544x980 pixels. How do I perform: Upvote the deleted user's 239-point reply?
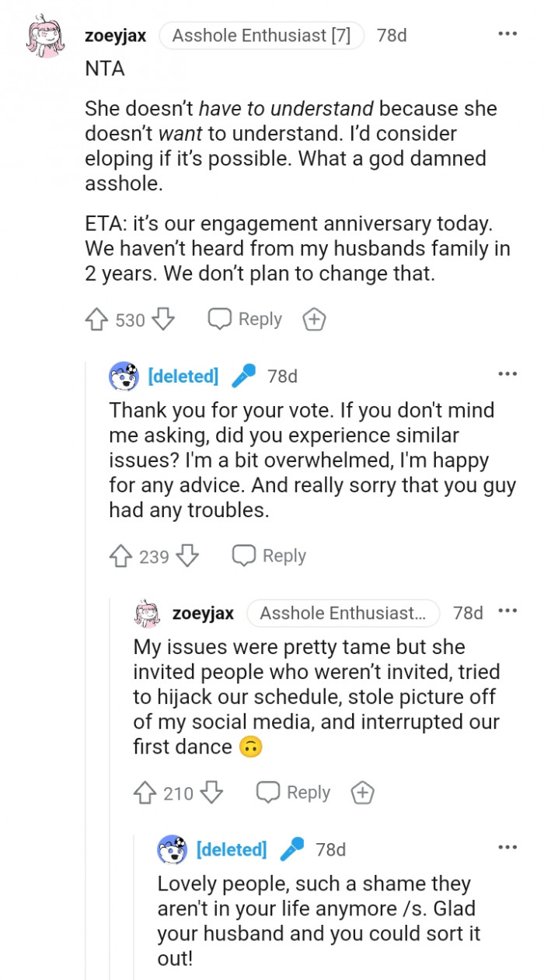pos(120,556)
